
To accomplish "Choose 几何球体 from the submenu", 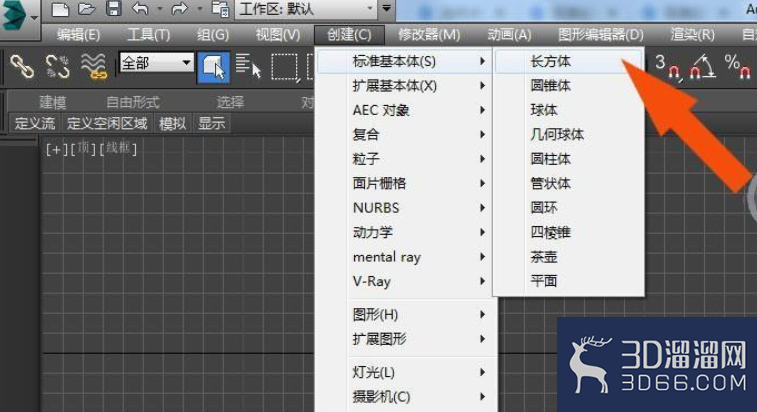I will [569, 134].
